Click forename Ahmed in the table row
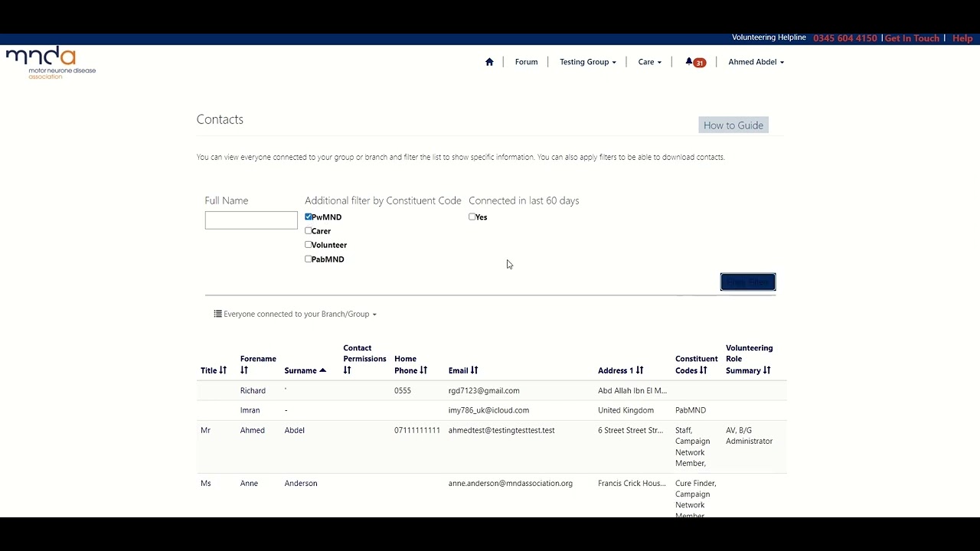The image size is (980, 551). [253, 430]
